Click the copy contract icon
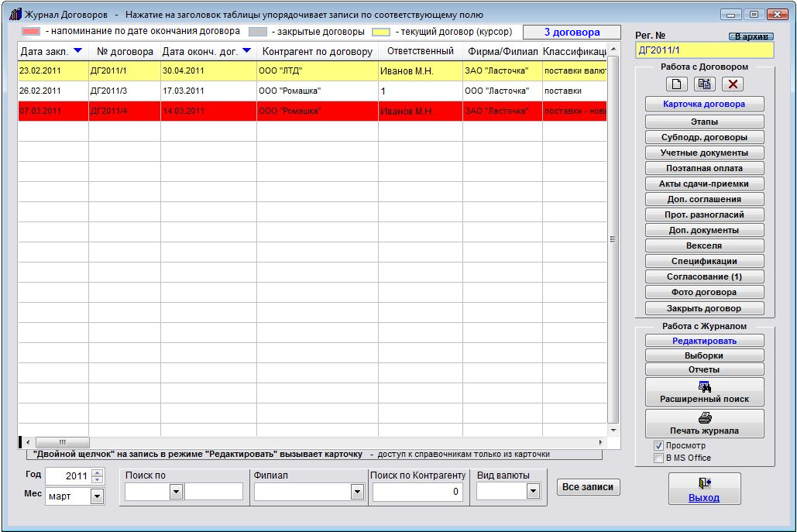797x532 pixels. pos(705,84)
